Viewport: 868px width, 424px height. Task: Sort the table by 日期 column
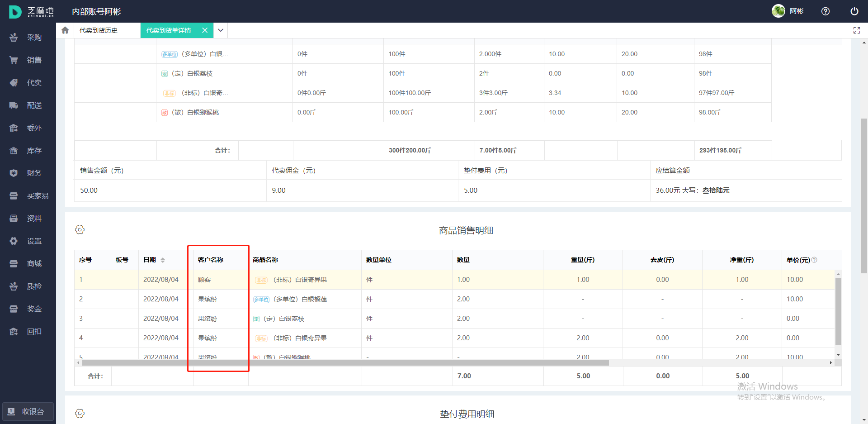click(163, 260)
